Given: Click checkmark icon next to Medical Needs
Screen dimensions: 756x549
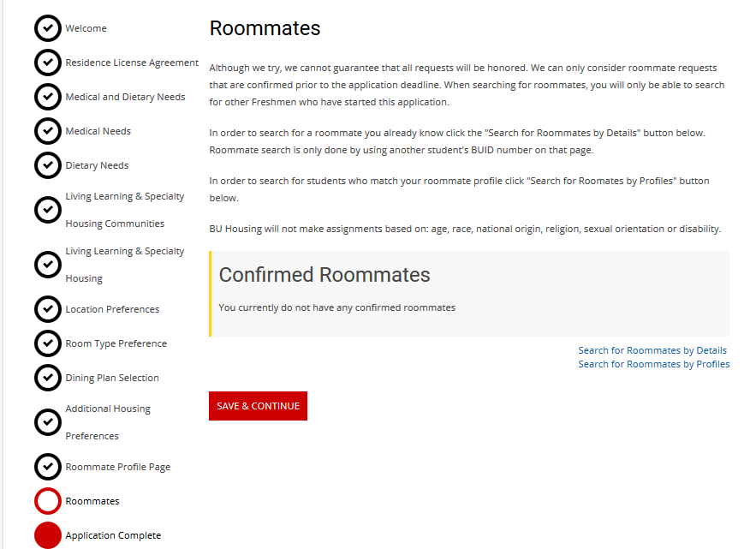Looking at the screenshot, I should point(48,131).
